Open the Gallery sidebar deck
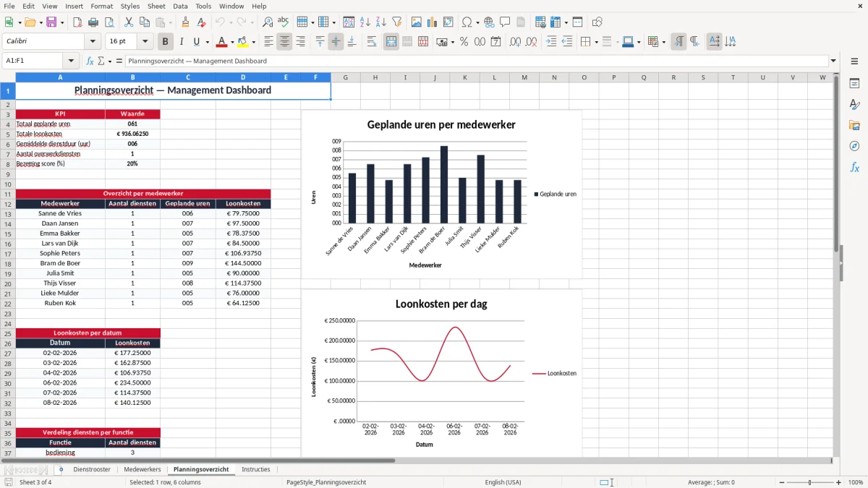 point(854,126)
